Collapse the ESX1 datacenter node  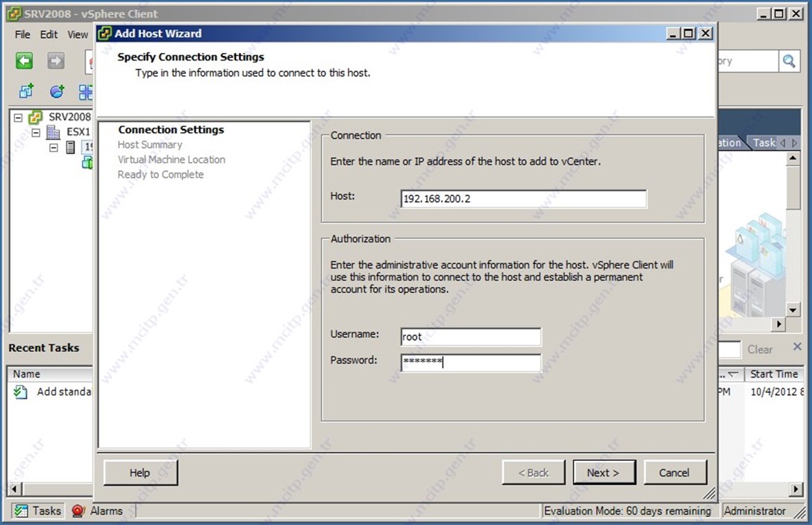click(x=36, y=133)
